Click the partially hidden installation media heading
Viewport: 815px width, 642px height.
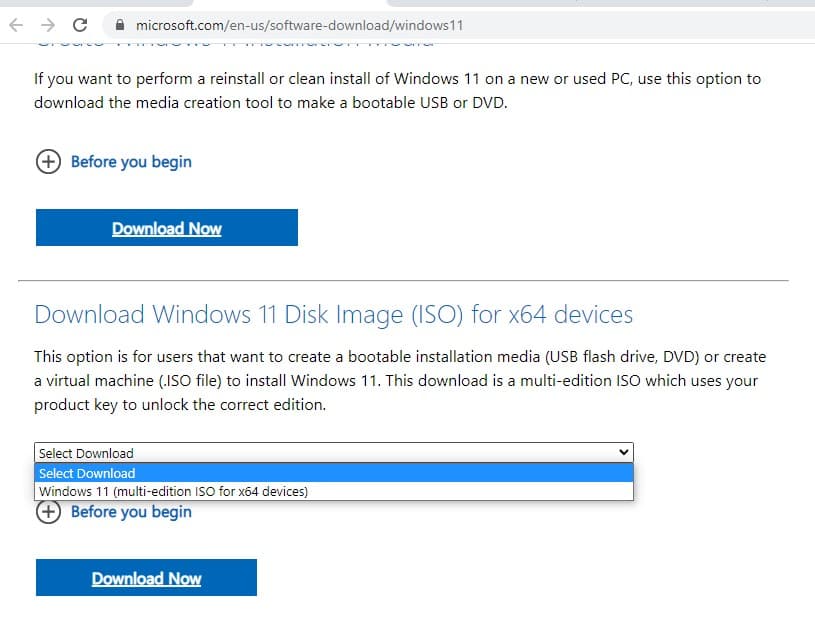point(235,44)
